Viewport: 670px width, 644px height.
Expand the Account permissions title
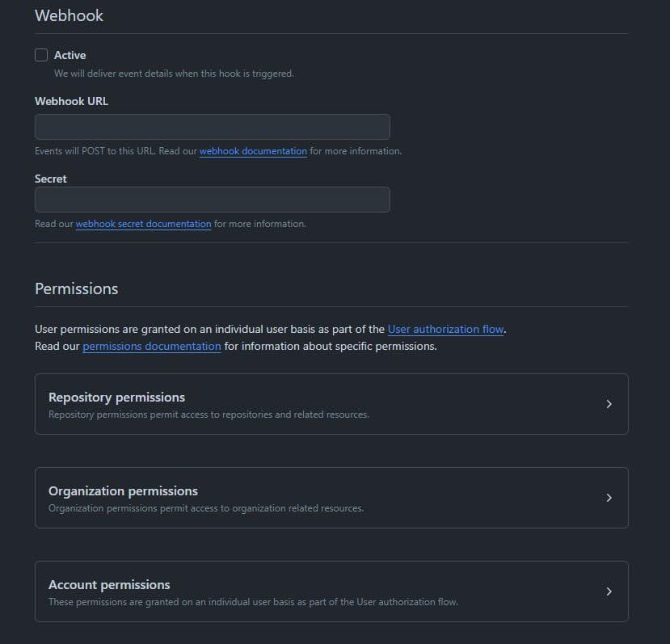coord(109,584)
